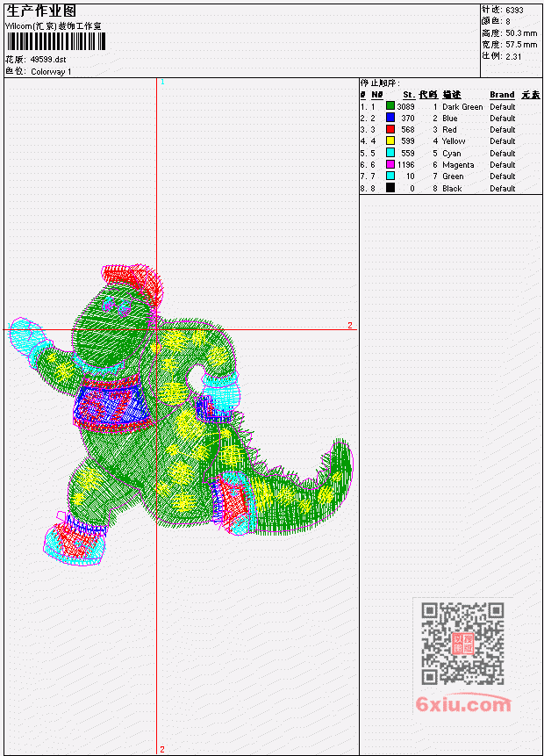Image resolution: width=544 pixels, height=756 pixels.
Task: Select the stitch total '6393'
Action: point(514,10)
